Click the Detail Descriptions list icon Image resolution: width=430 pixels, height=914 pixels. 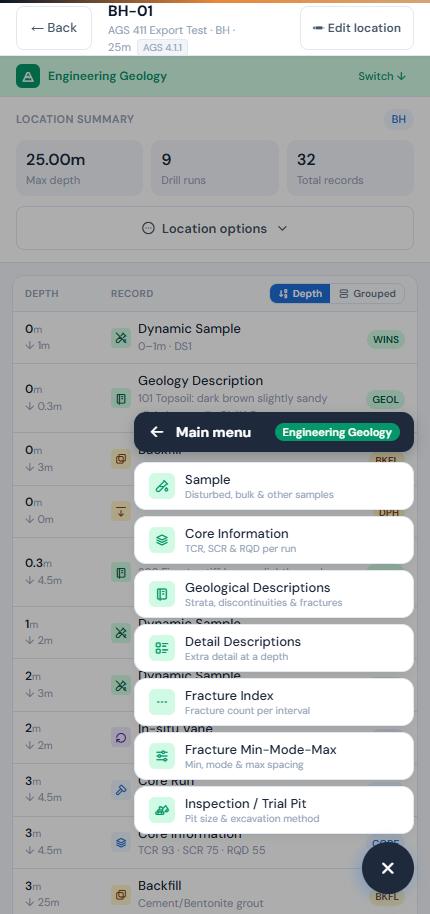[x=162, y=648]
